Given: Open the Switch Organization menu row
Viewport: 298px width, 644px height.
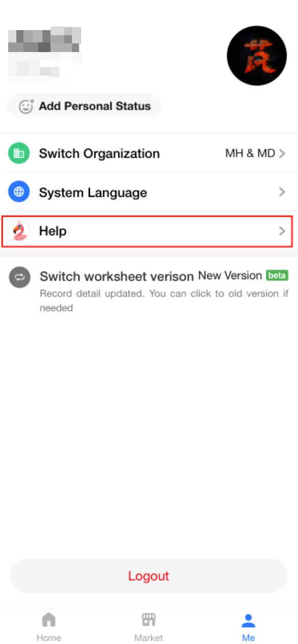Looking at the screenshot, I should pyautogui.click(x=149, y=154).
